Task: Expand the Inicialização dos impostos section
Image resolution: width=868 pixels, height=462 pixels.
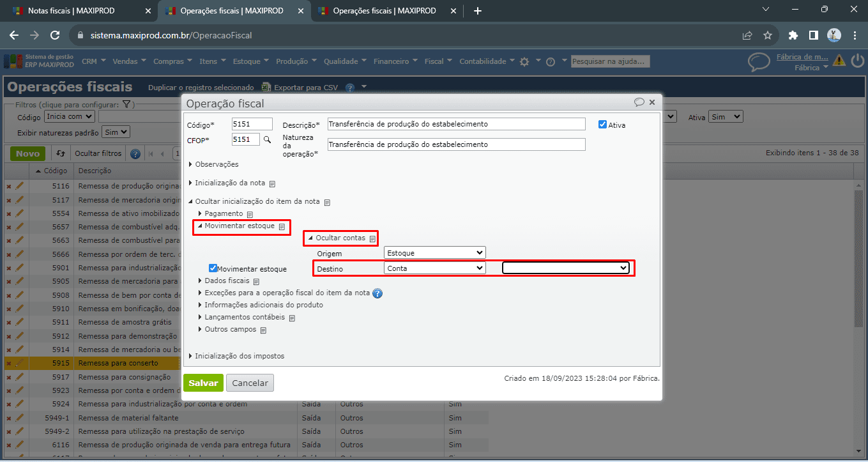Action: (x=239, y=356)
